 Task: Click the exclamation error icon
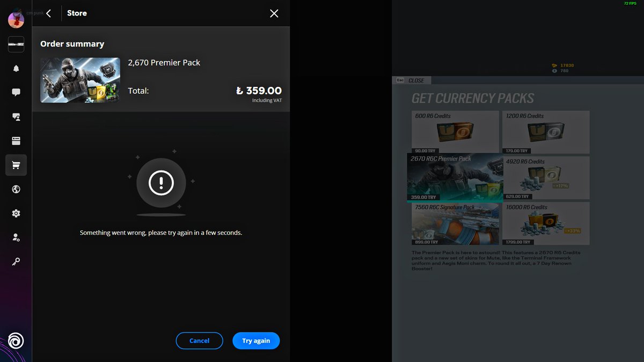[161, 183]
